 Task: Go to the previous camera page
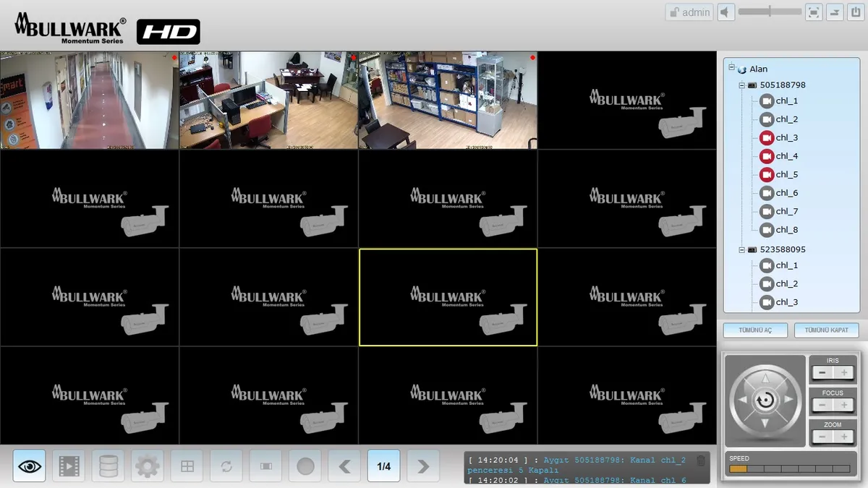(x=344, y=466)
